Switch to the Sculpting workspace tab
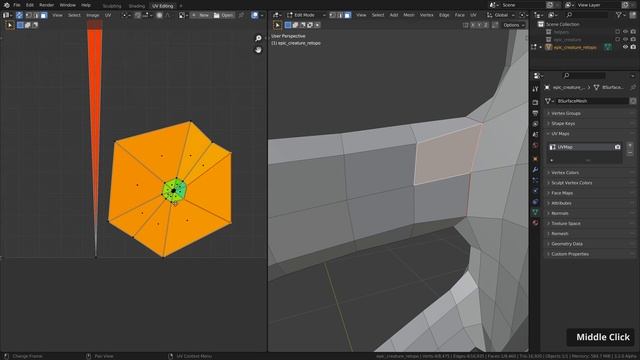 112,6
